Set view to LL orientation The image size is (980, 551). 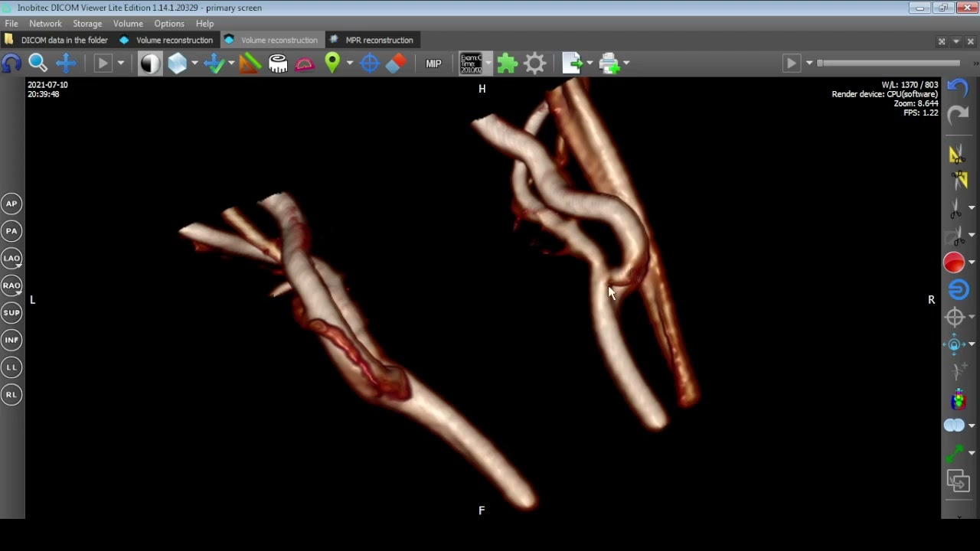coord(11,367)
